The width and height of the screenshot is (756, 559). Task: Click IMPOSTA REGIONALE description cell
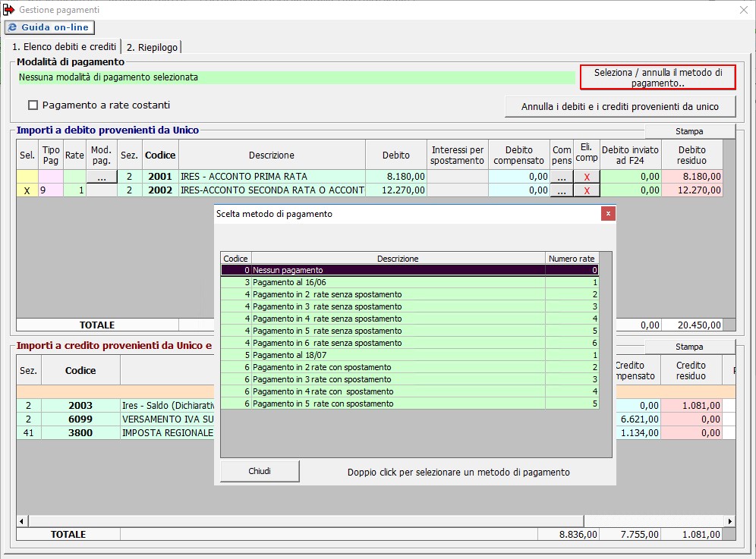[x=167, y=433]
